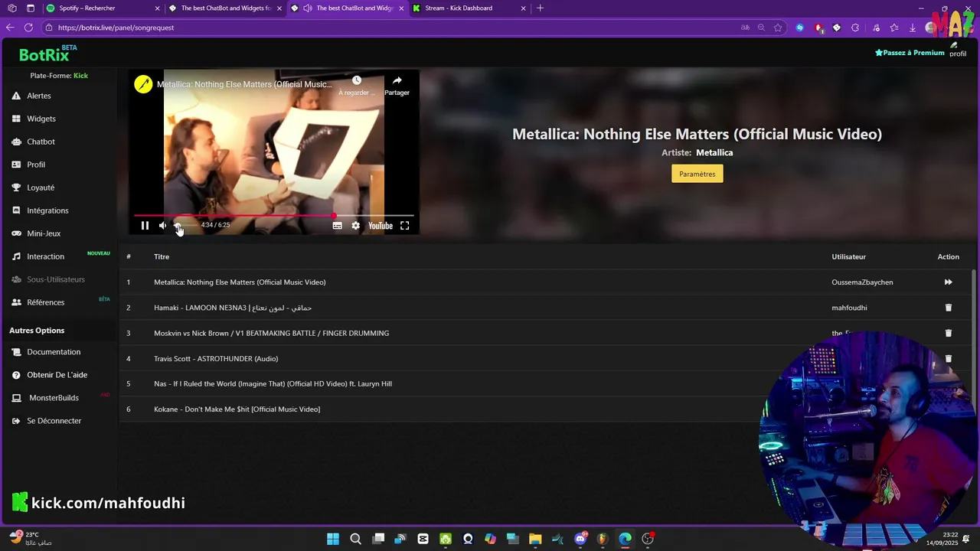
Task: Adjust the YouTube volume slider handle
Action: point(177,226)
